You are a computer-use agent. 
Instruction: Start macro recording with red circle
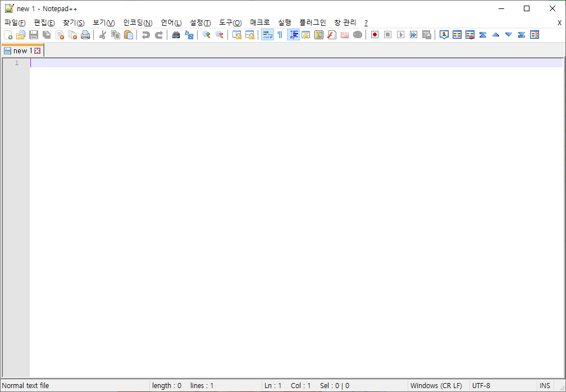[375, 35]
